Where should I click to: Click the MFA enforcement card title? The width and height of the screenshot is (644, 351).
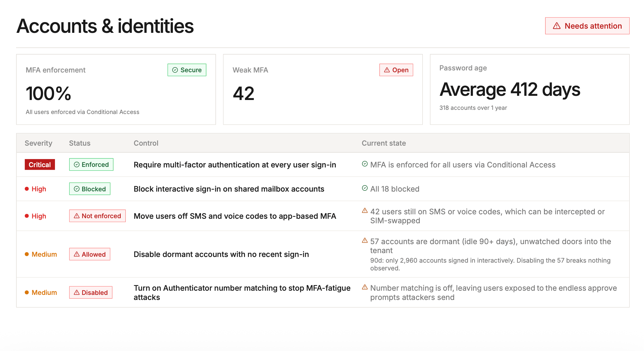click(x=56, y=70)
